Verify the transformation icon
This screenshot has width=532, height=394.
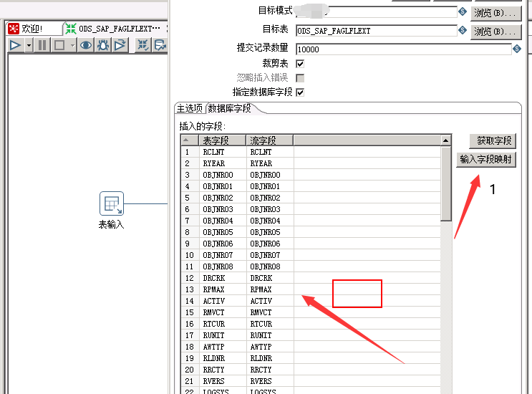(143, 45)
